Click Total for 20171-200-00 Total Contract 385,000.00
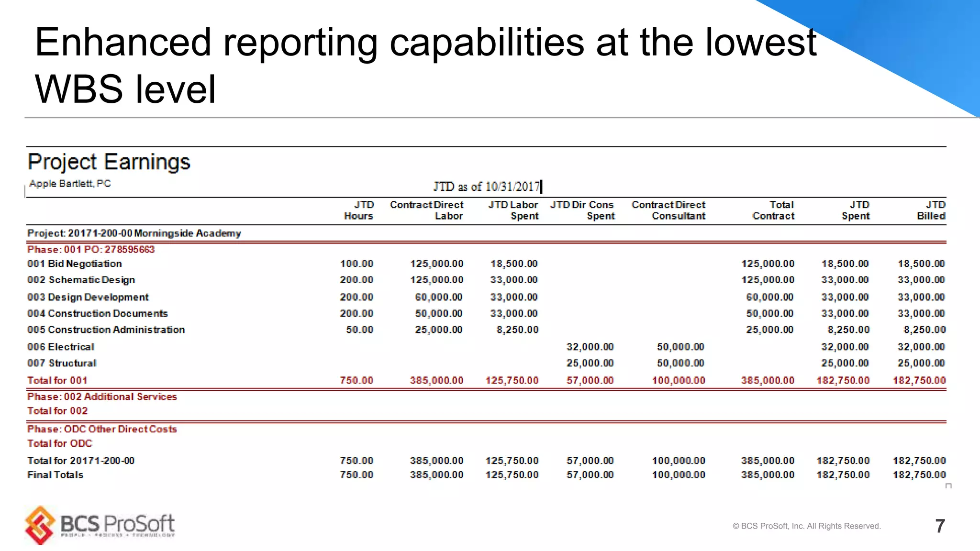The height and width of the screenshot is (551, 980). 768,461
